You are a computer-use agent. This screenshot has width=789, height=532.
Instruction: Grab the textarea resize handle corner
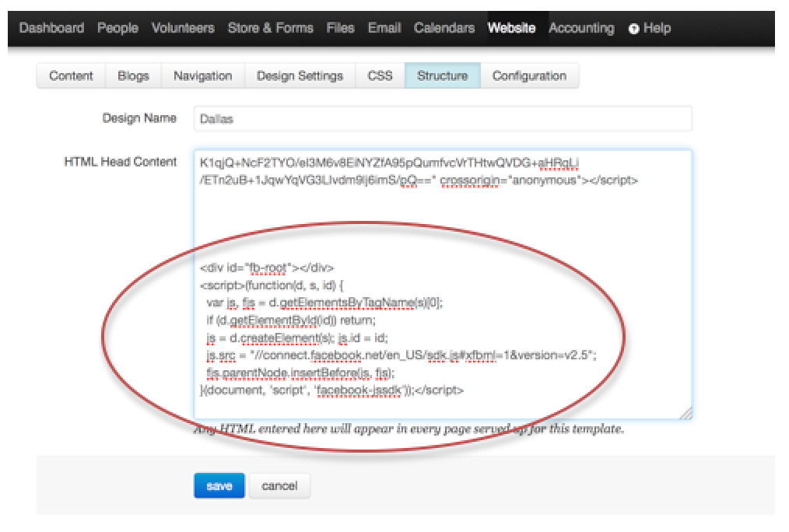point(686,413)
